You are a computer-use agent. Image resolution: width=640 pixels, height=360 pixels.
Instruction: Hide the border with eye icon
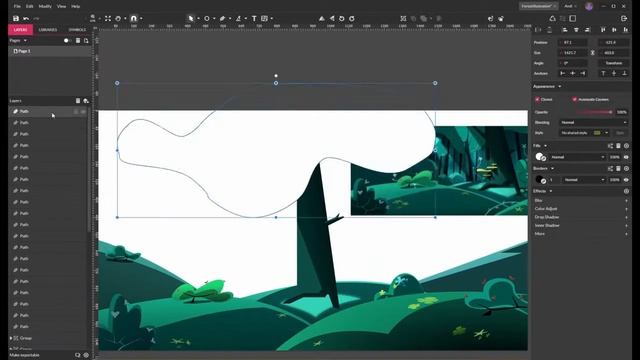point(626,180)
